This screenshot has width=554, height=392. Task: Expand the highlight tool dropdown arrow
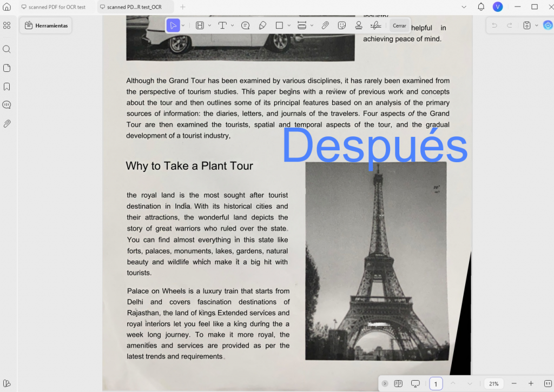click(209, 25)
